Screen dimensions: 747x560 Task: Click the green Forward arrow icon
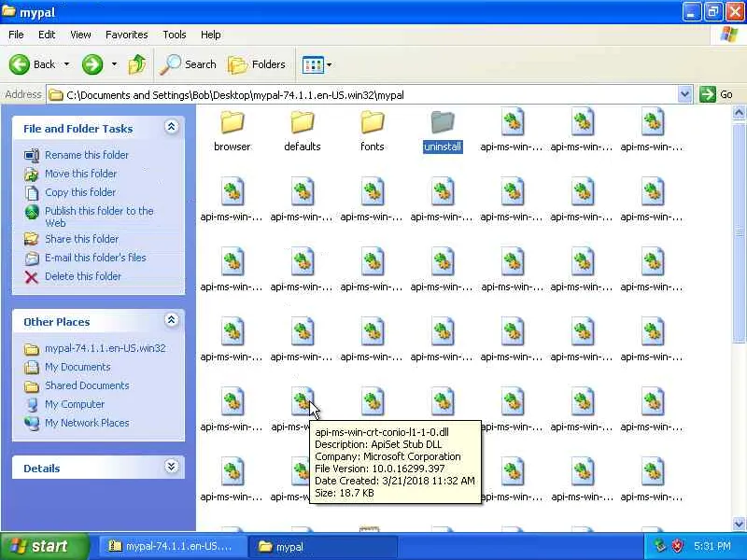[x=92, y=64]
